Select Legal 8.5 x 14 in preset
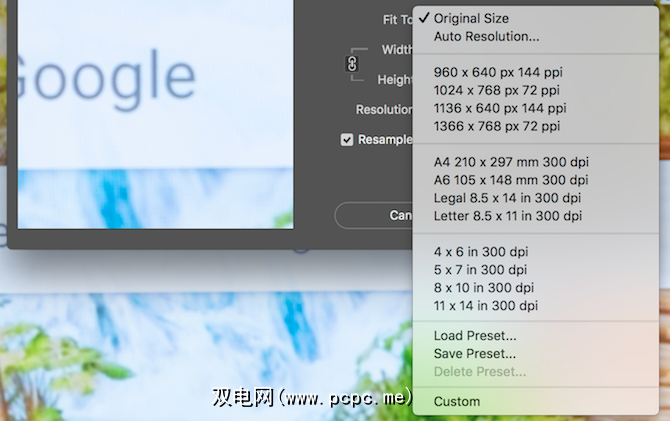This screenshot has height=421, width=670. 535,198
